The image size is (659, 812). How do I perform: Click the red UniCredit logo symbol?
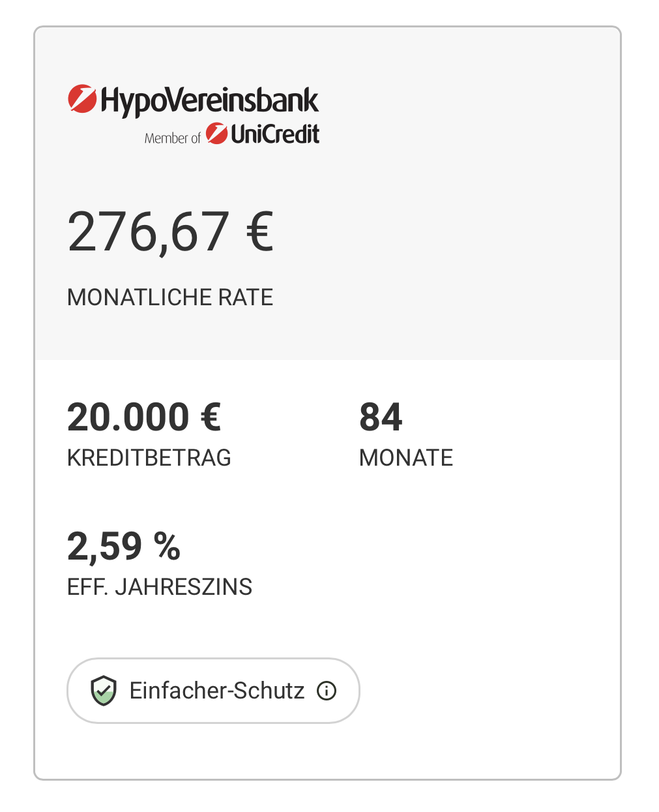(x=217, y=134)
